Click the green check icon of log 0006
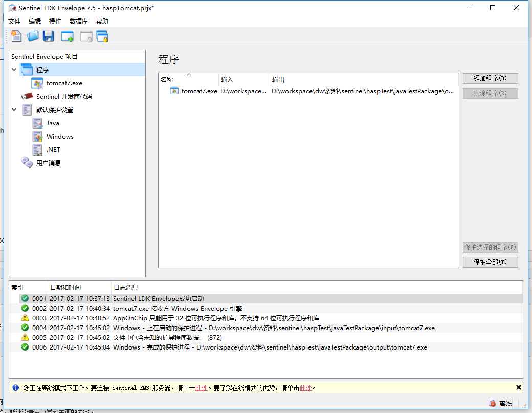 pyautogui.click(x=25, y=347)
